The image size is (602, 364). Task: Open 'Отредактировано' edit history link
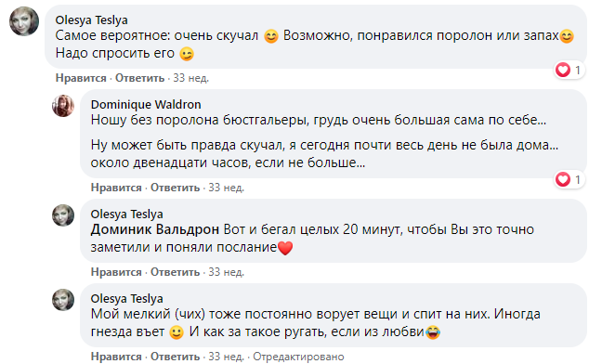tap(298, 357)
